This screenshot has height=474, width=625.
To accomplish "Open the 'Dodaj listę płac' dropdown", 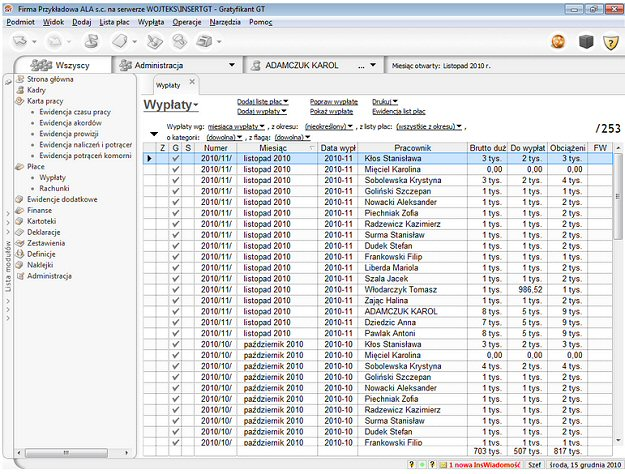I will (261, 101).
